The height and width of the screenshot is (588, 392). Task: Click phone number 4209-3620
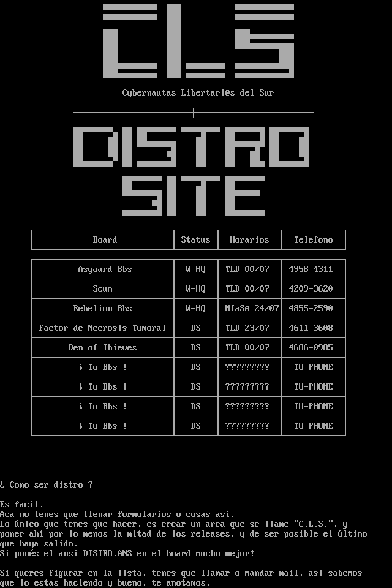coord(311,289)
